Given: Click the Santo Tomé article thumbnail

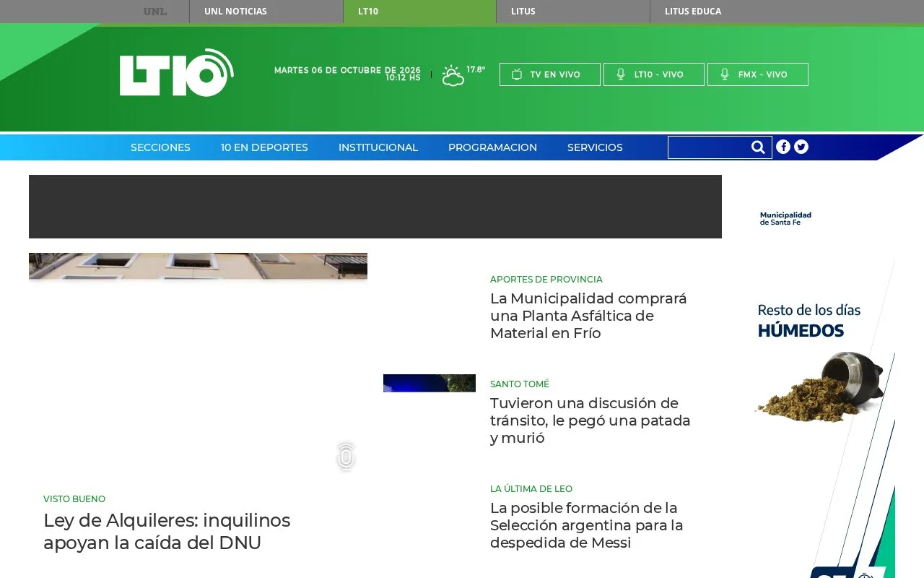Looking at the screenshot, I should [430, 383].
